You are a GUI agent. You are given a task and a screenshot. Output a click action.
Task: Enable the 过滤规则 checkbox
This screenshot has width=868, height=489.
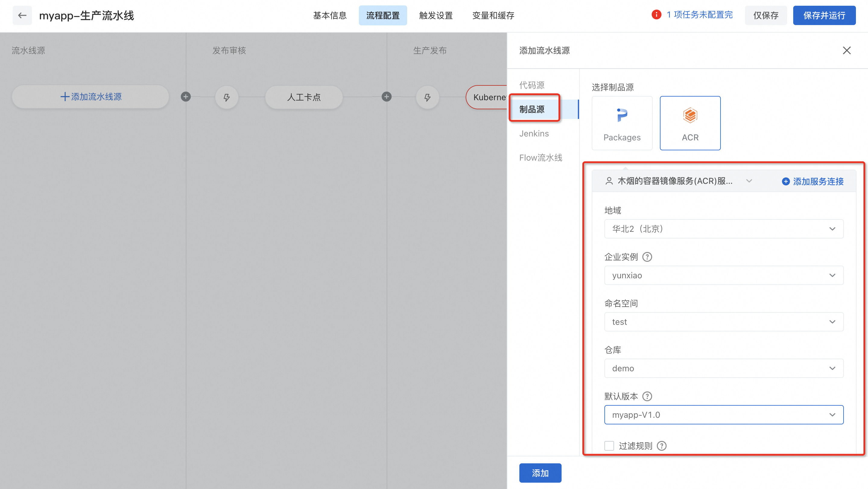(609, 446)
